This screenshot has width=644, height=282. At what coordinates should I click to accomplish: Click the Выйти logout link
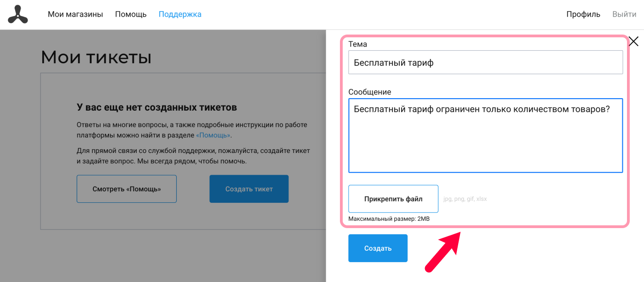pos(624,14)
